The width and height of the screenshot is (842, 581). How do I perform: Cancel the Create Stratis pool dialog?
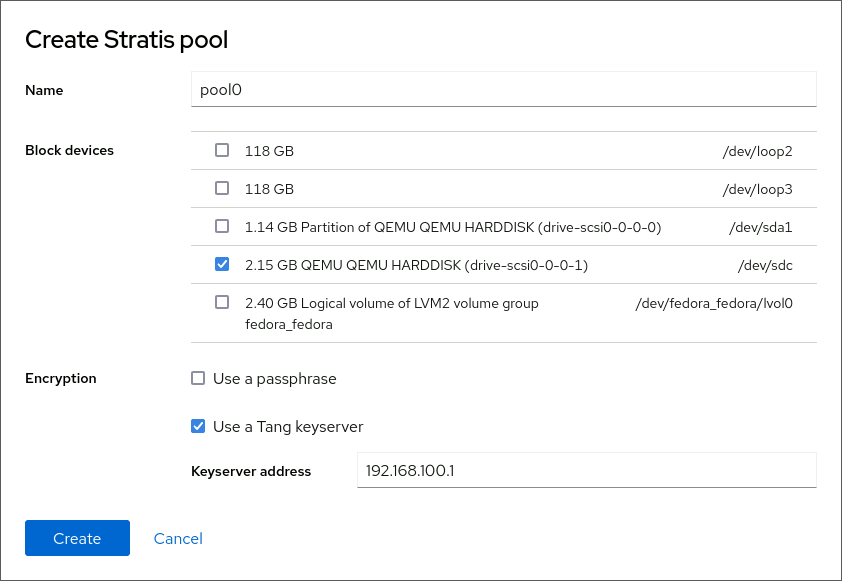point(178,538)
